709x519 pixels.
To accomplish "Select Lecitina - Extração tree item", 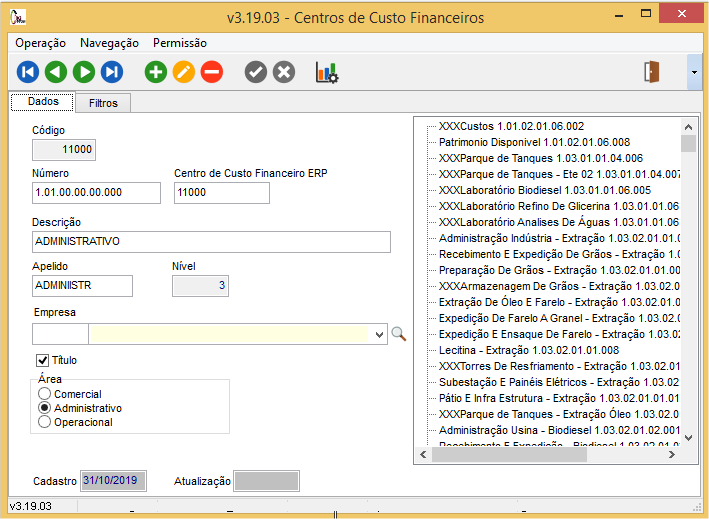I will pyautogui.click(x=529, y=350).
